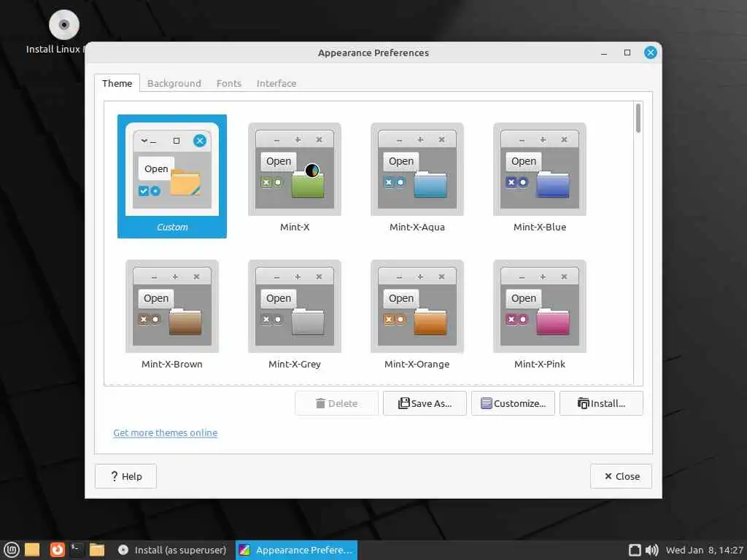Screen dimensions: 747x560
Task: Click the clock showing Wed Jan 8
Action: point(704,550)
